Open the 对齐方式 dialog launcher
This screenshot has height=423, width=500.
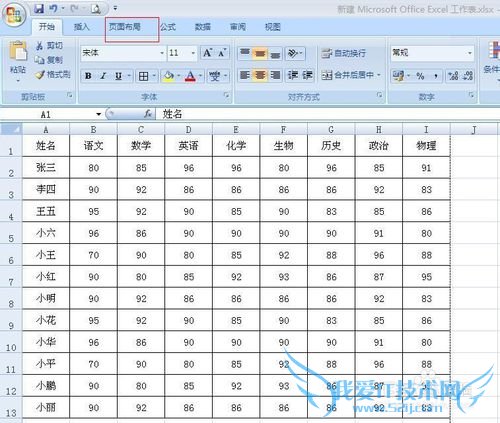380,95
